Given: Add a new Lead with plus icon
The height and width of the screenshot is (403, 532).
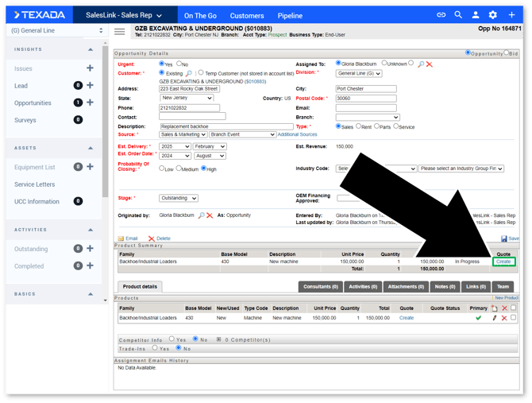Looking at the screenshot, I should [x=90, y=86].
